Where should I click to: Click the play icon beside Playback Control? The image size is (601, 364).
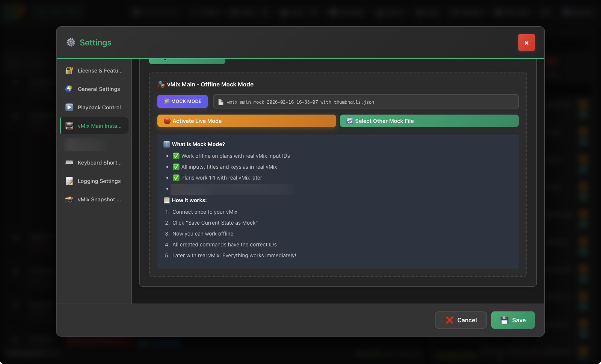(69, 107)
